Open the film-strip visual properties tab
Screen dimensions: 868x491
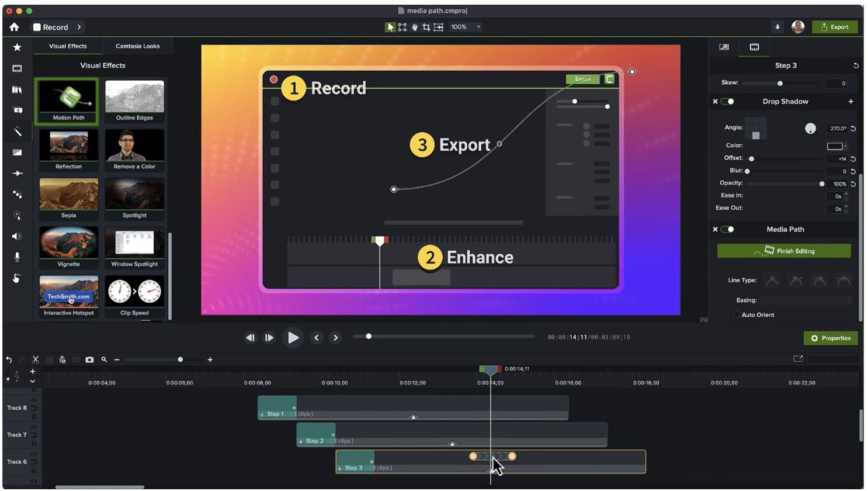(x=754, y=47)
